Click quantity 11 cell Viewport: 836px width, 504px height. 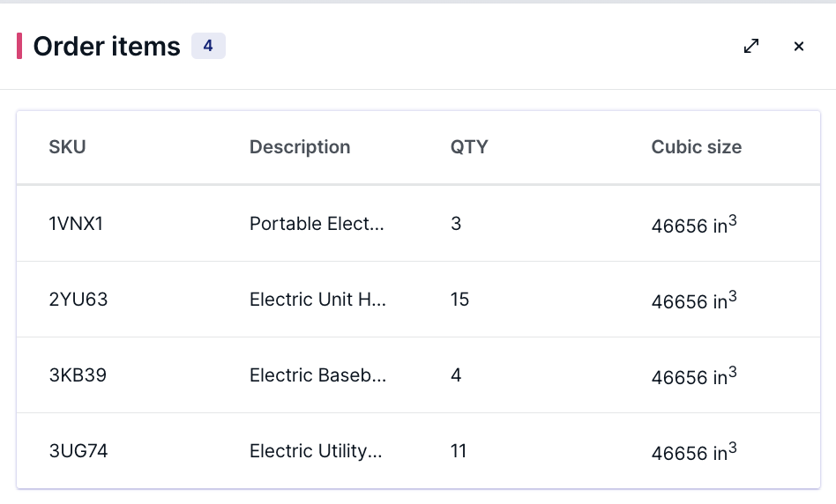459,451
